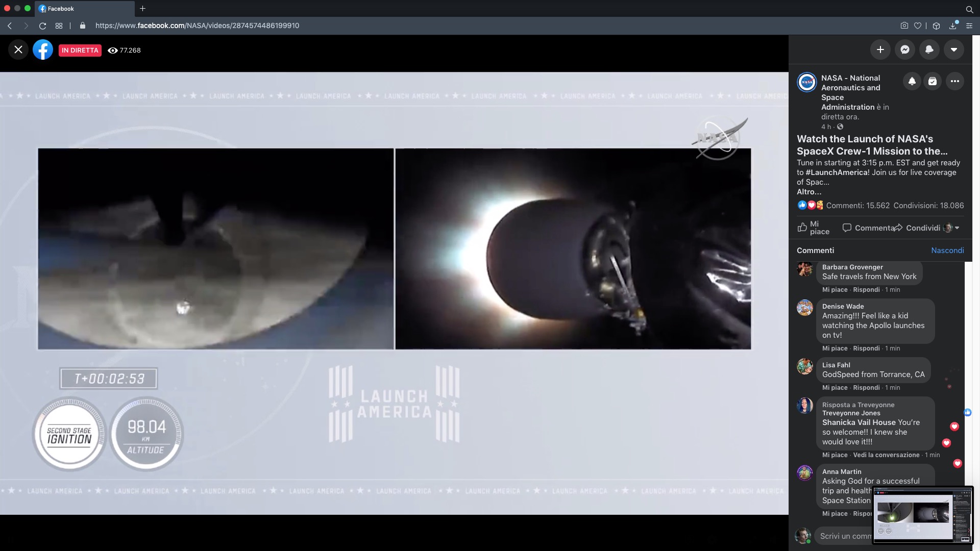Toggle NASA page notification bell

[912, 81]
